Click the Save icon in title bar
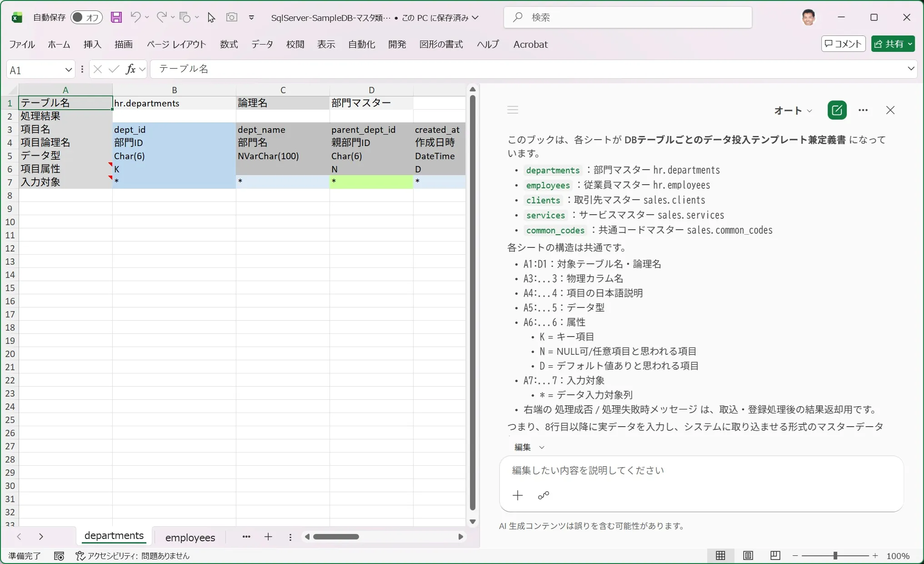924x564 pixels. coord(116,17)
